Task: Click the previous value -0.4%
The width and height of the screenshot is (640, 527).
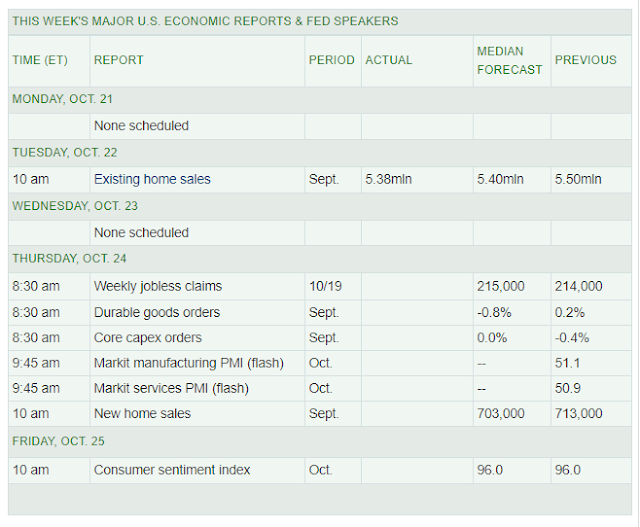Action: (x=571, y=338)
